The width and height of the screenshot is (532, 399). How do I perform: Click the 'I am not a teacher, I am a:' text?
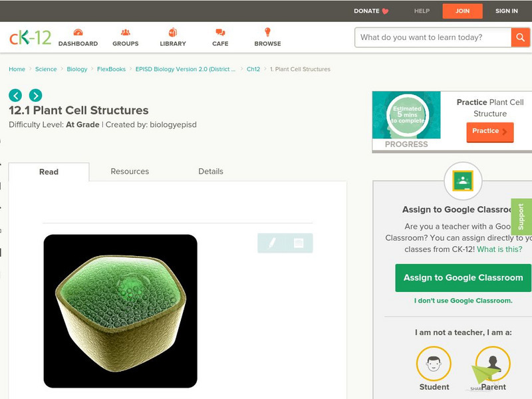[463, 332]
